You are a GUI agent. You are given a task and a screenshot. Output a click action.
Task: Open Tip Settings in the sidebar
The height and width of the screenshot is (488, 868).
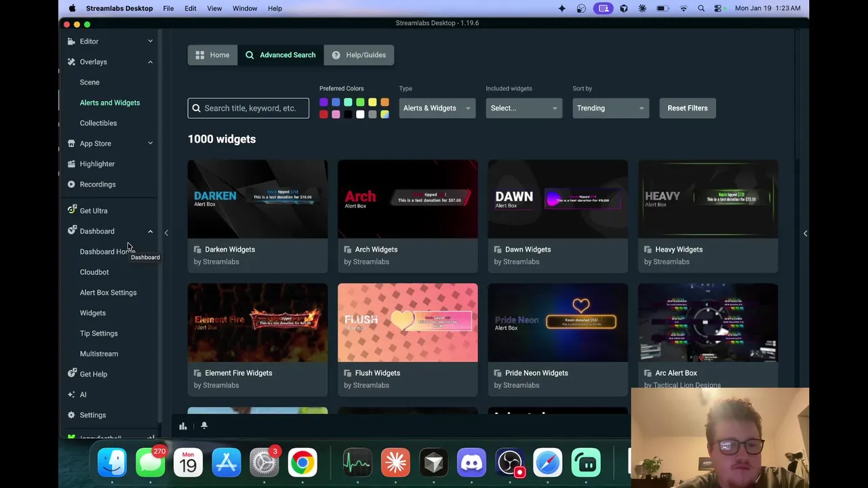coord(98,333)
